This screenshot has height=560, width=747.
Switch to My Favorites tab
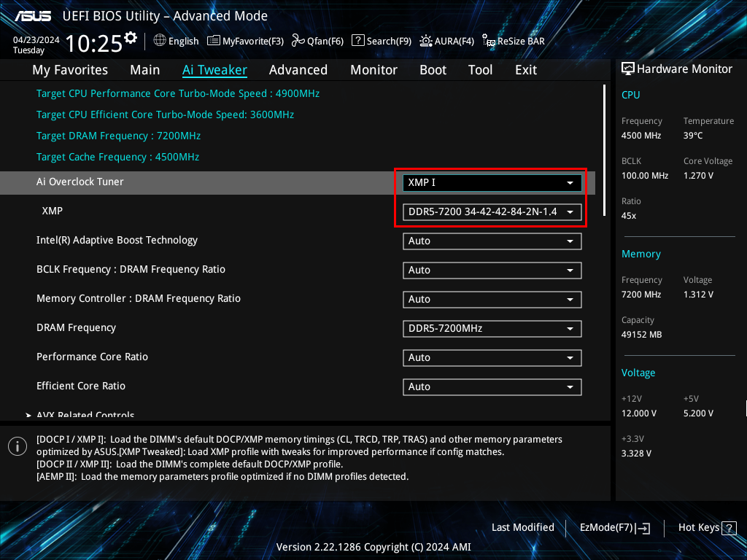click(x=70, y=70)
